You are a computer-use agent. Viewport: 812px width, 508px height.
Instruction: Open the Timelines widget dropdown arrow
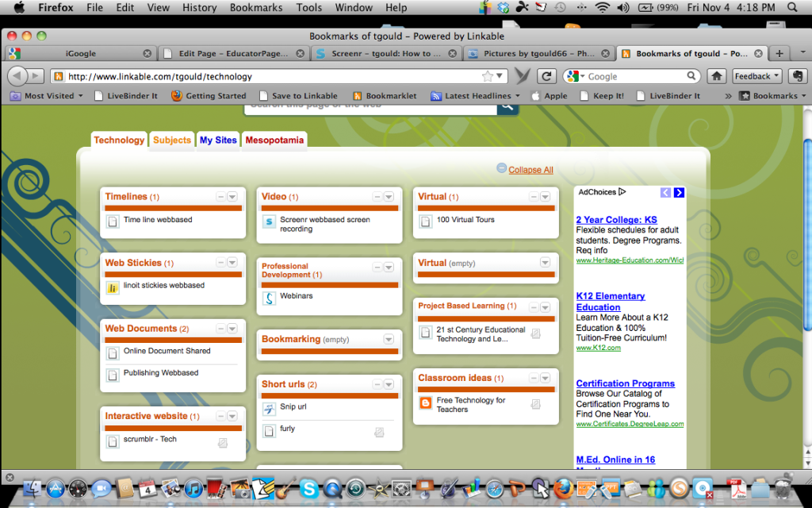coord(232,197)
